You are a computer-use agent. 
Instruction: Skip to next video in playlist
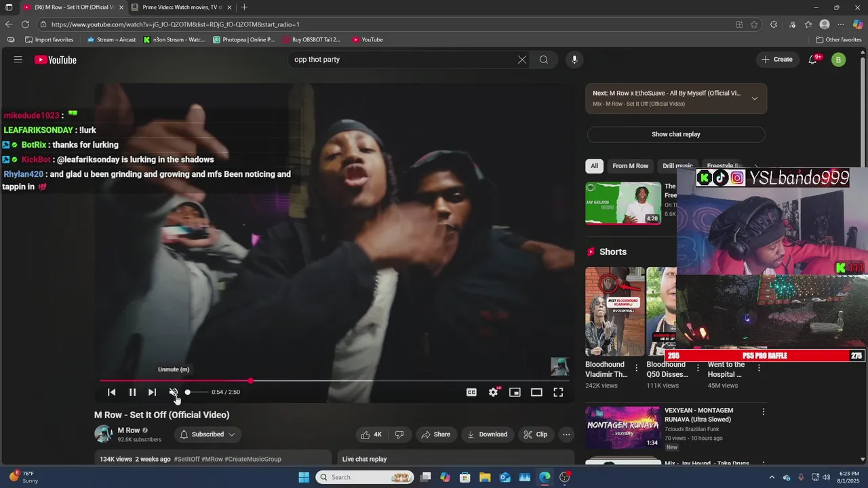coord(153,392)
